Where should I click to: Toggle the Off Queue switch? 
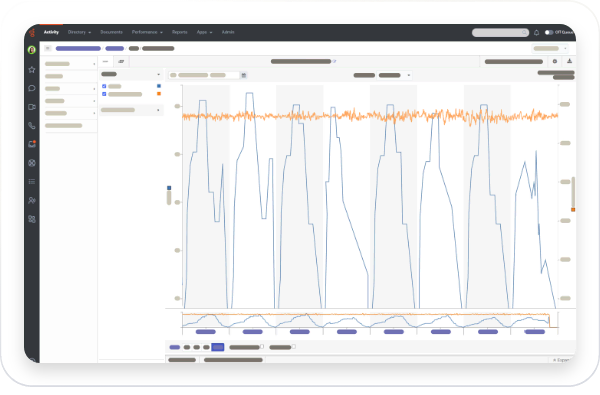click(x=549, y=33)
